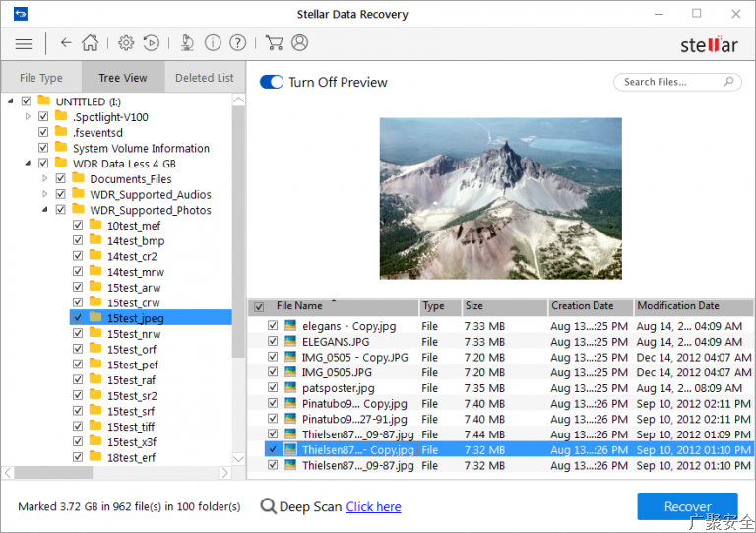
Task: Collapse the WDR_Supported_Photos folder
Action: 45,210
